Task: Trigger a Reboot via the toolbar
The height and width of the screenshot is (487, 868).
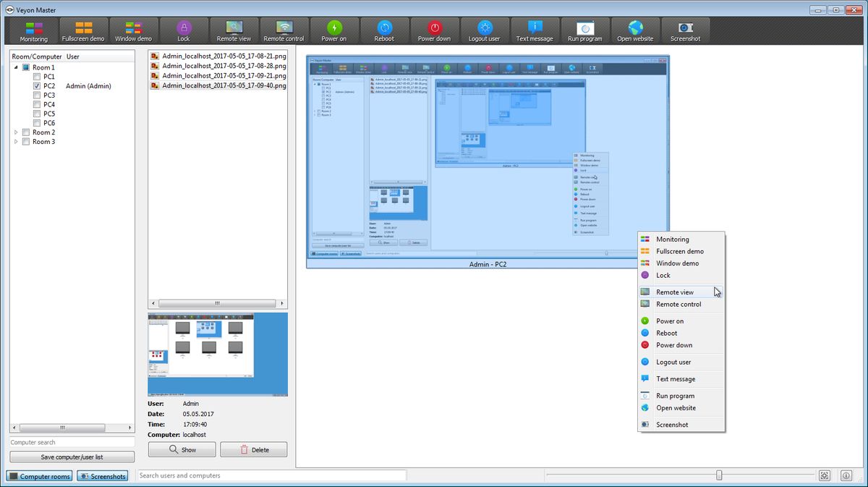Action: (384, 30)
